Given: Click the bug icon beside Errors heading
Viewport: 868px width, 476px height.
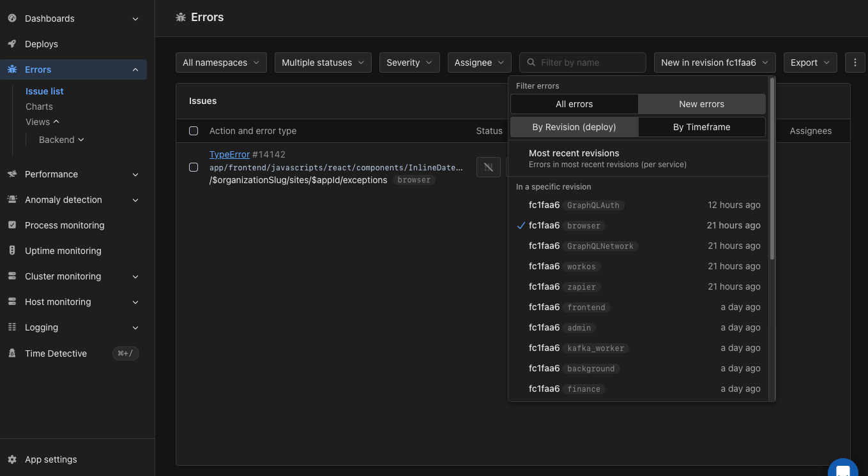Looking at the screenshot, I should (x=181, y=17).
